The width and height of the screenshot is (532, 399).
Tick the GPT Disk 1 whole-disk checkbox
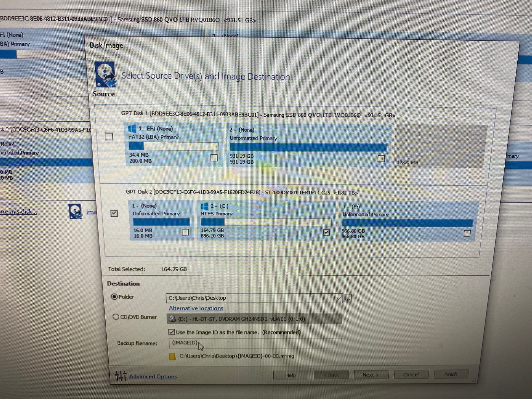tap(109, 136)
